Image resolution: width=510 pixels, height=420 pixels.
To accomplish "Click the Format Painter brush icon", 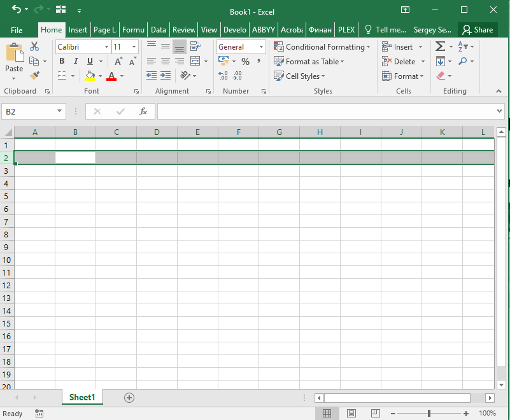I will 34,76.
